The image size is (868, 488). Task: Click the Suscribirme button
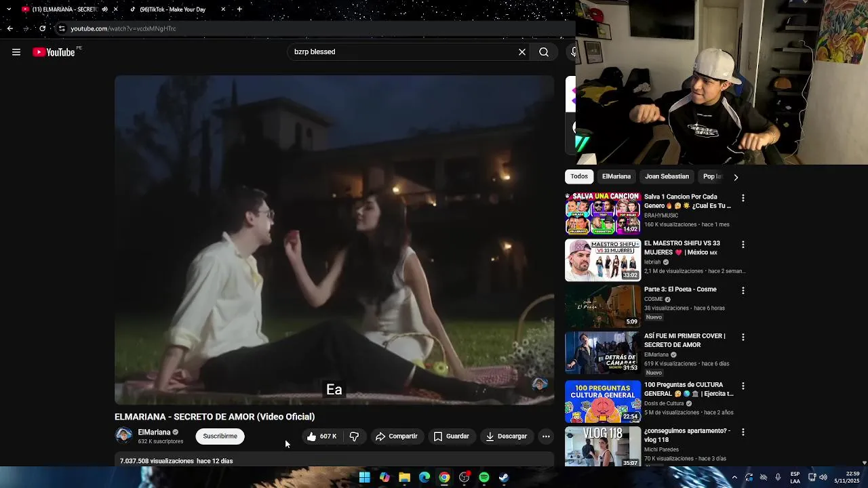[x=220, y=436]
